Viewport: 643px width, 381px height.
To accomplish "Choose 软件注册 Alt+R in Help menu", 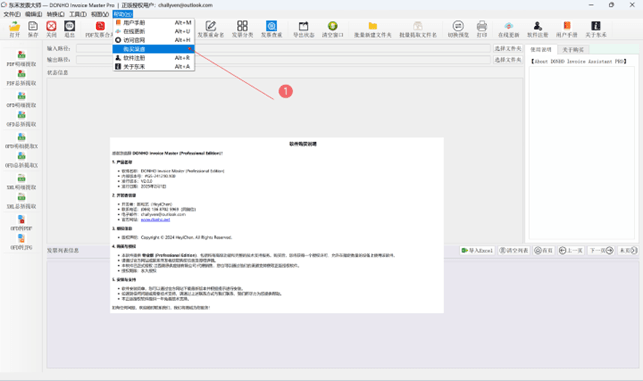I will 153,58.
